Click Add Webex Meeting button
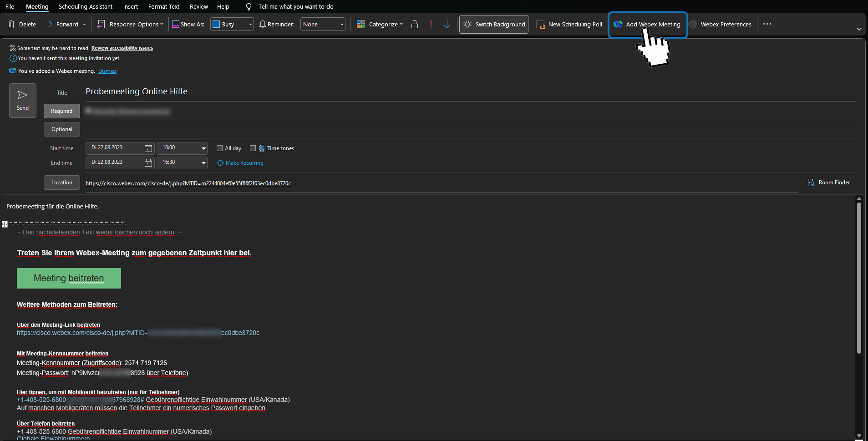This screenshot has height=441, width=868. 647,25
